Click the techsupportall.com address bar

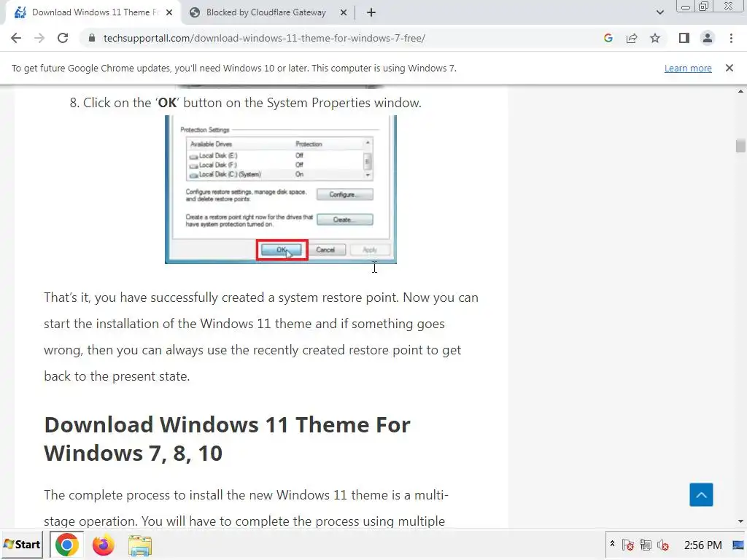[x=264, y=38]
